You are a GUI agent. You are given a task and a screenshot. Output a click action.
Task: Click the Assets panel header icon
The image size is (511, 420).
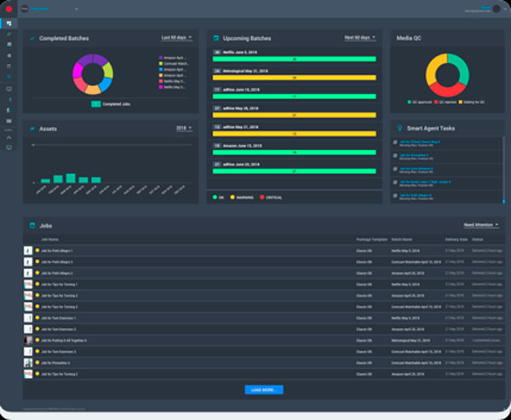[32, 129]
